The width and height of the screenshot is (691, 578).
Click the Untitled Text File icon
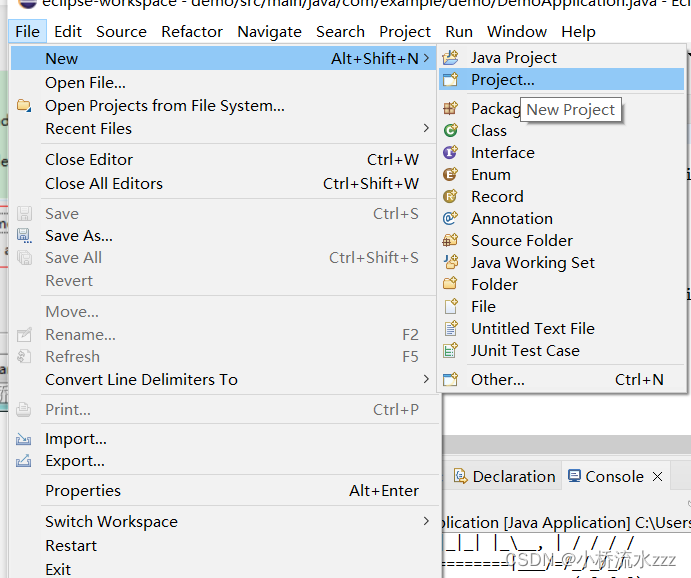(451, 328)
